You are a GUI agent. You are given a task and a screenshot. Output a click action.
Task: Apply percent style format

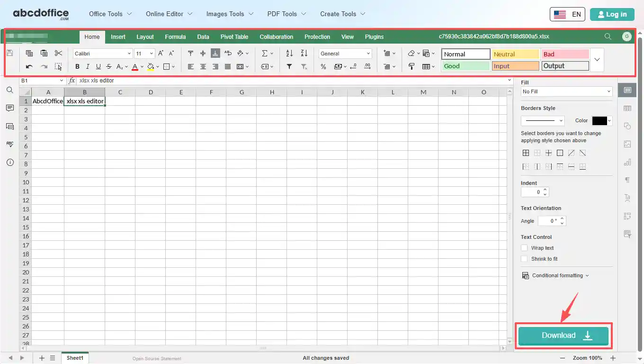click(323, 67)
